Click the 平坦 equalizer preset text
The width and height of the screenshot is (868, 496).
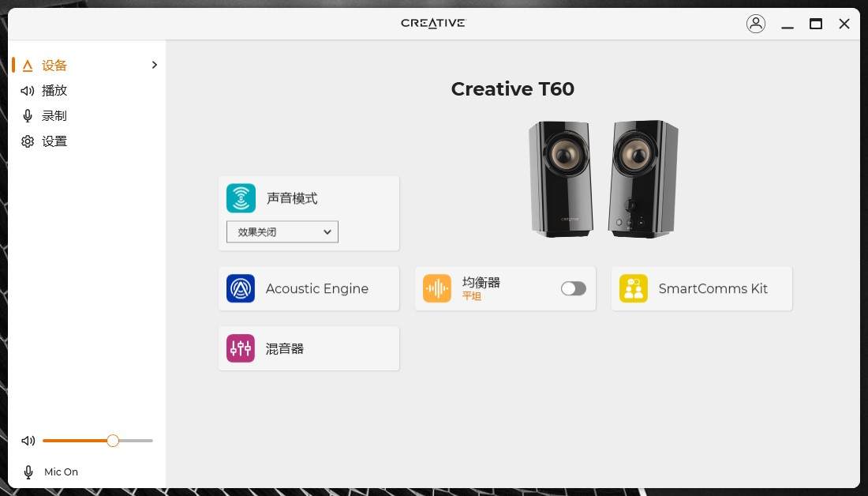coord(472,296)
